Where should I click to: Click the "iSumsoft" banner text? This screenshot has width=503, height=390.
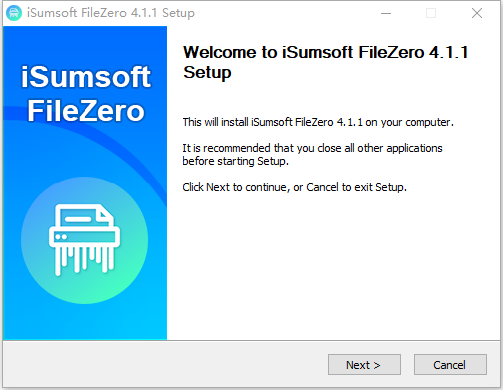(86, 77)
